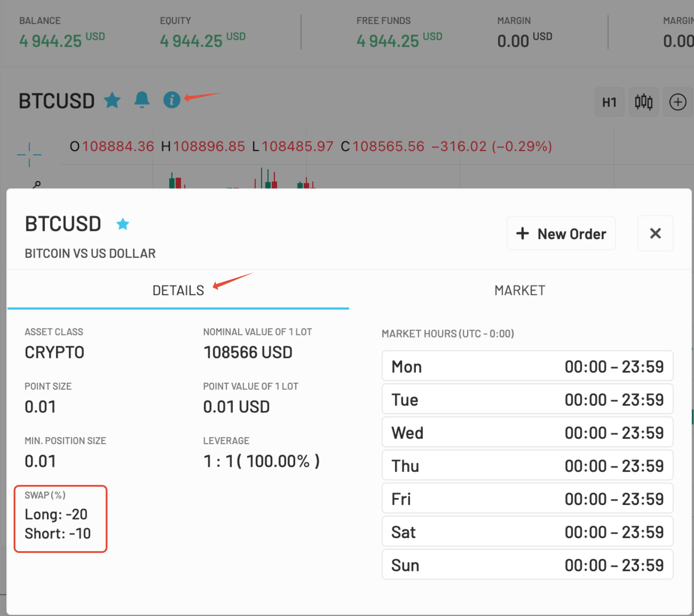Select the Mon market hours row
This screenshot has width=694, height=616.
(x=528, y=366)
